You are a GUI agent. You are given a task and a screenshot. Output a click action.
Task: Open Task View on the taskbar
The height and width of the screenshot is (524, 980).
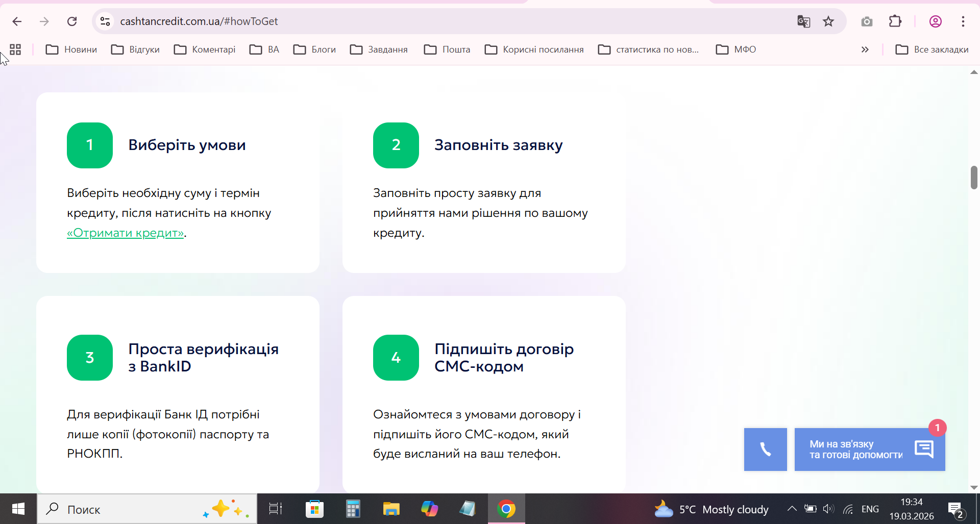click(276, 509)
